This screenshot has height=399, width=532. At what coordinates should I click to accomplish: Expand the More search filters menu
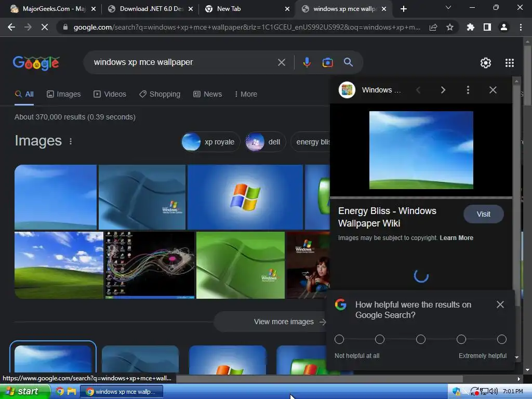click(x=246, y=94)
